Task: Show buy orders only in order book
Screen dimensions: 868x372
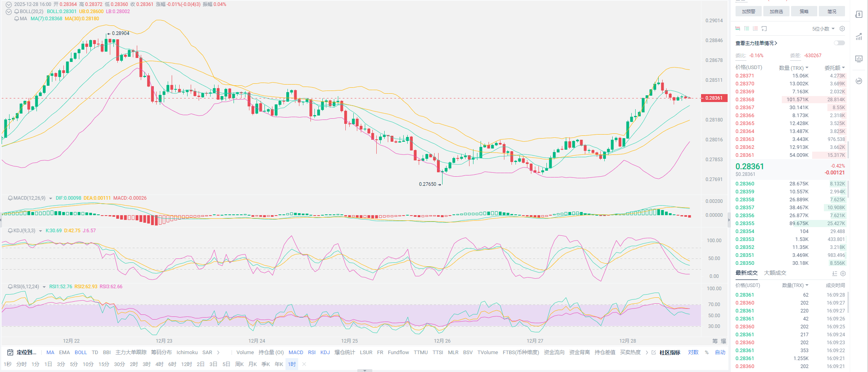Action: [747, 29]
